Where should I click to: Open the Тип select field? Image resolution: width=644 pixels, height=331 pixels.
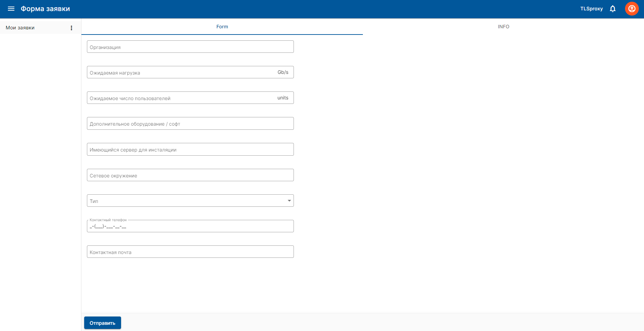[186, 201]
